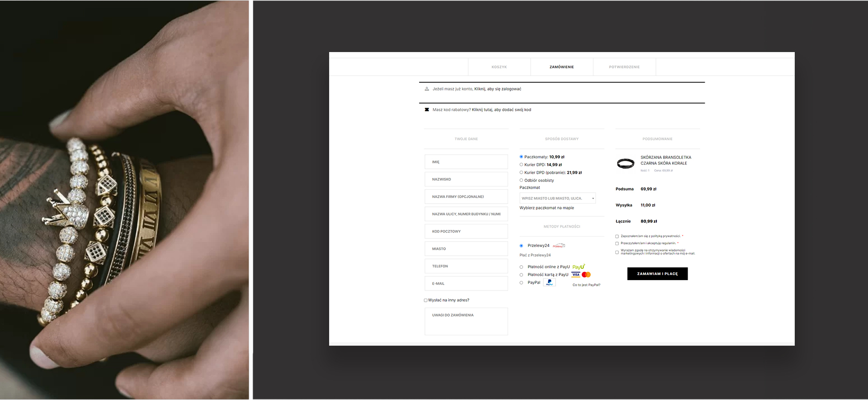
Task: Click the PayPal logo icon
Action: pos(549,282)
